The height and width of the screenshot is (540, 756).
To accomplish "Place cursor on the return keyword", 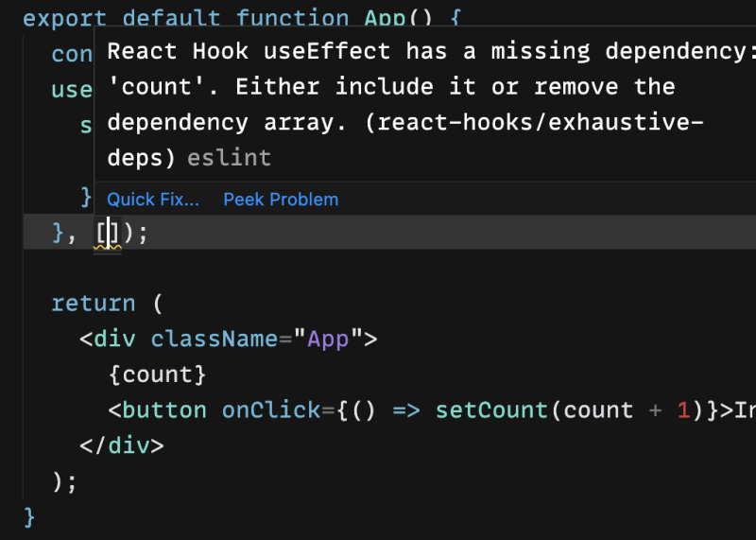I will tap(93, 304).
